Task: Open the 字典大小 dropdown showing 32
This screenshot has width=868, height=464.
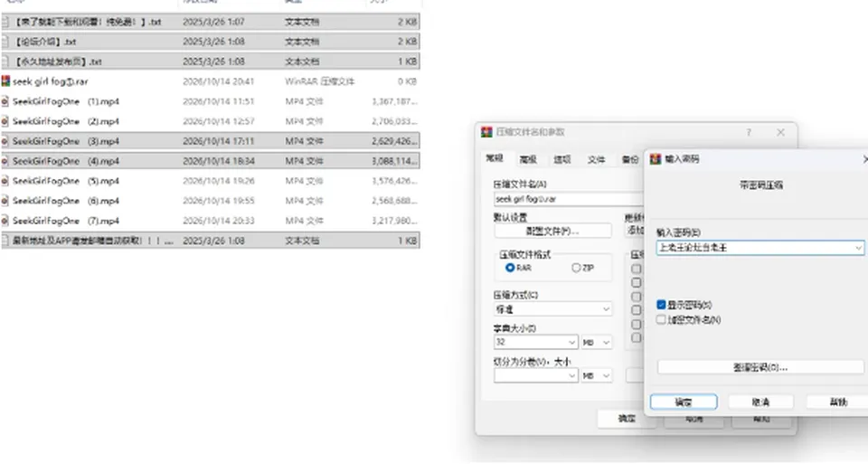Action: [536, 342]
